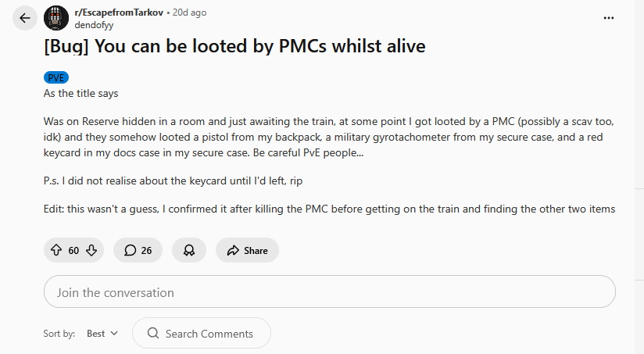Viewport: 644px width, 354px height.
Task: Click into the Search Comments box
Action: click(x=209, y=334)
